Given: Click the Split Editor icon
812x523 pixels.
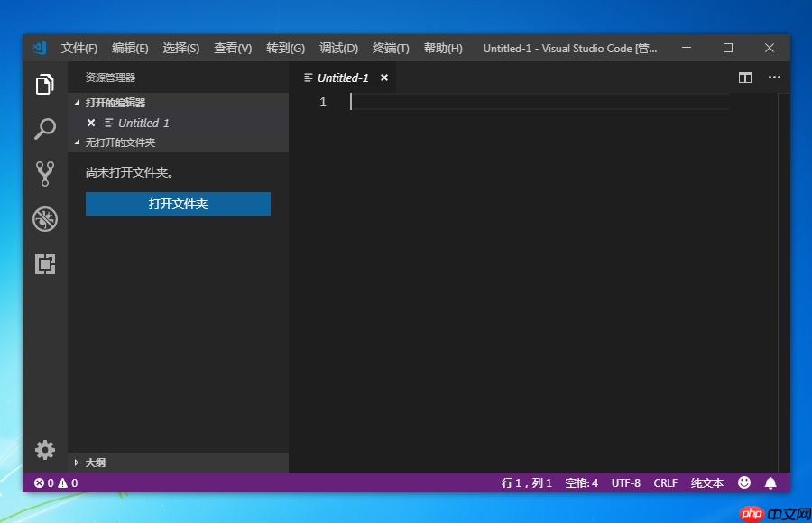Looking at the screenshot, I should coord(744,78).
